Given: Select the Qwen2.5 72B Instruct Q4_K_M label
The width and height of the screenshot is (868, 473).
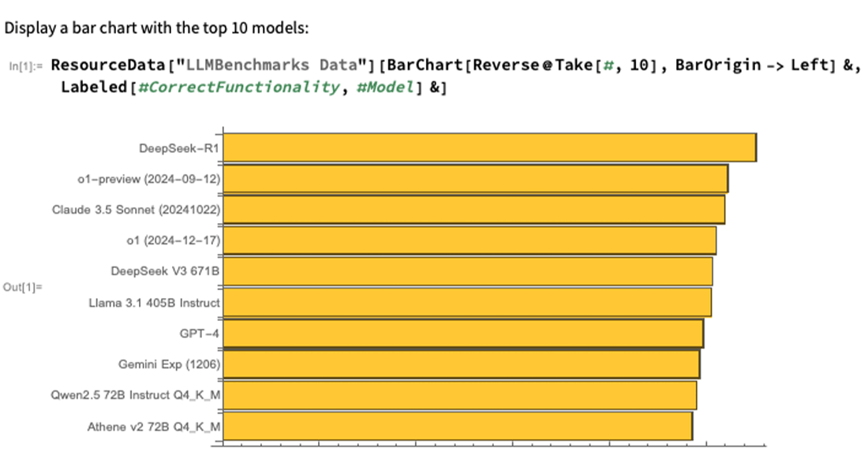Looking at the screenshot, I should point(136,396).
